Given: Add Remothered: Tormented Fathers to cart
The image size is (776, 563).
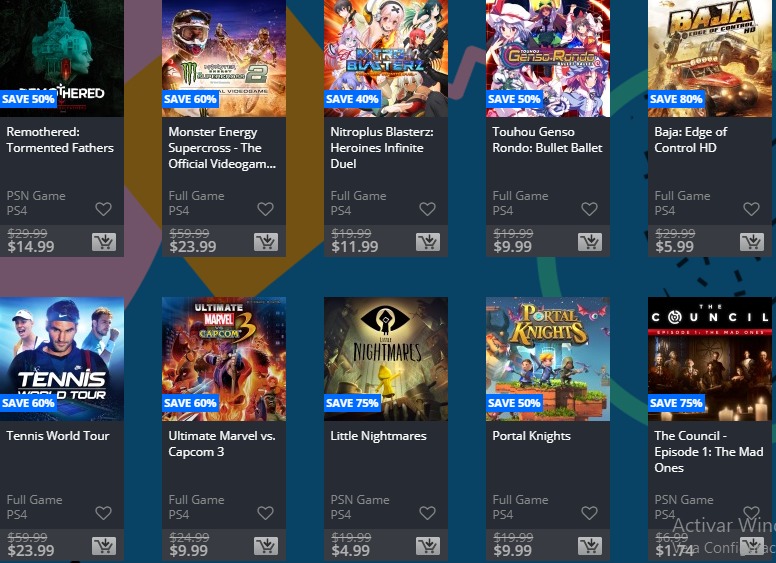Looking at the screenshot, I should tap(104, 242).
